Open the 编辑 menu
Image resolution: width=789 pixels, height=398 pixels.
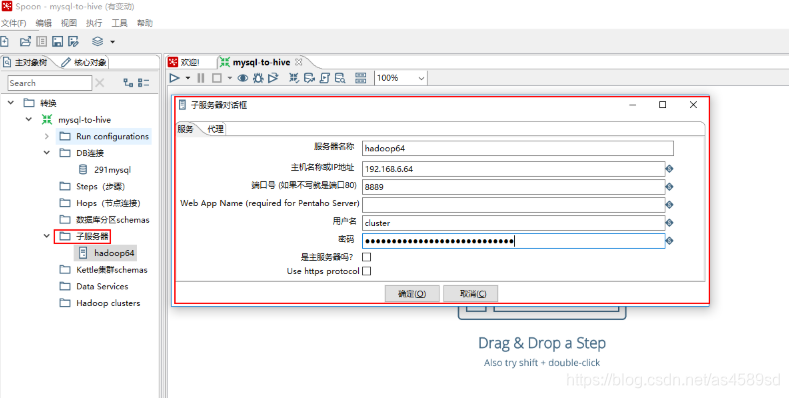point(44,23)
